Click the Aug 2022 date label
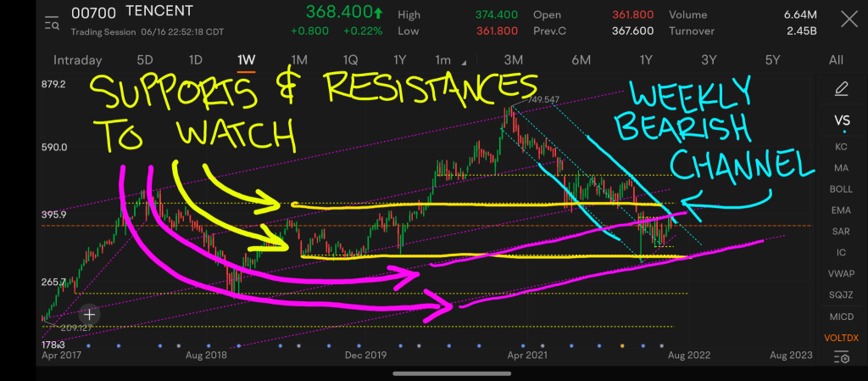 688,355
